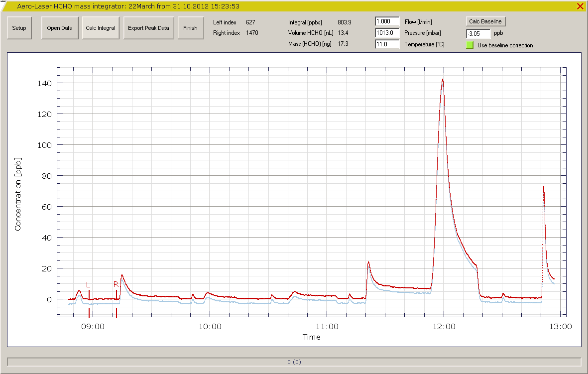Edit the baseline ppb value field

478,34
